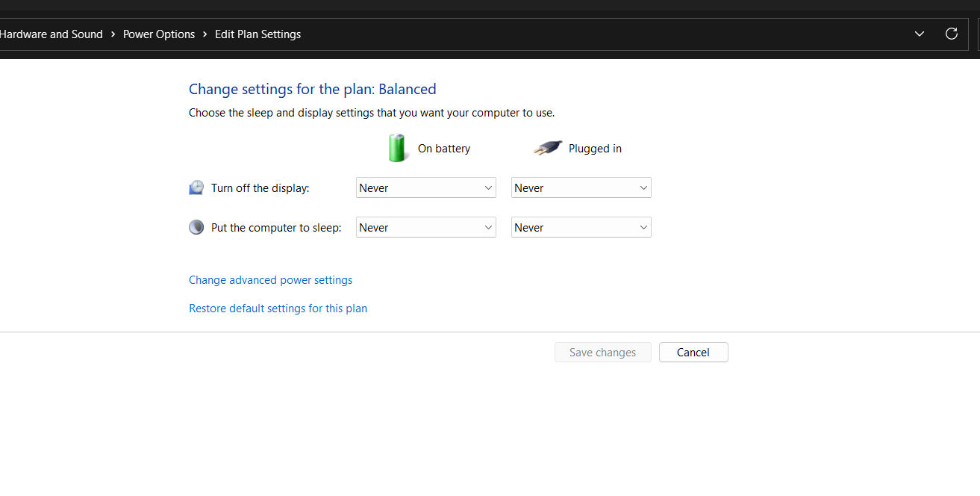Screen dimensions: 980x496
Task: Click the sleep moon icon
Action: pos(196,227)
